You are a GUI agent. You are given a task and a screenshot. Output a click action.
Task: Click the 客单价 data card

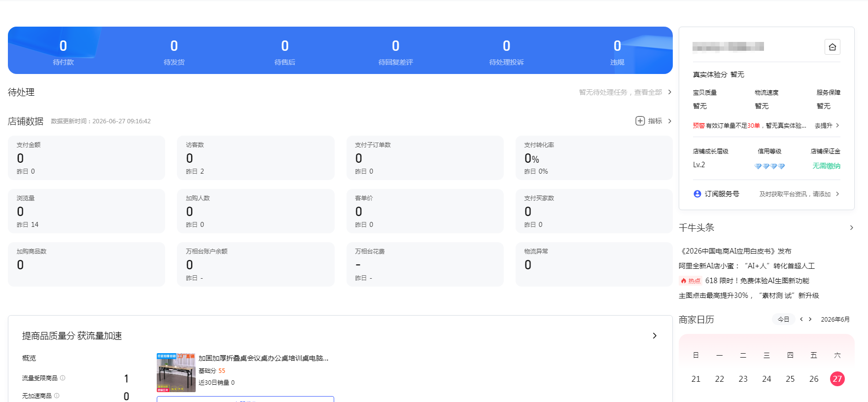[425, 211]
